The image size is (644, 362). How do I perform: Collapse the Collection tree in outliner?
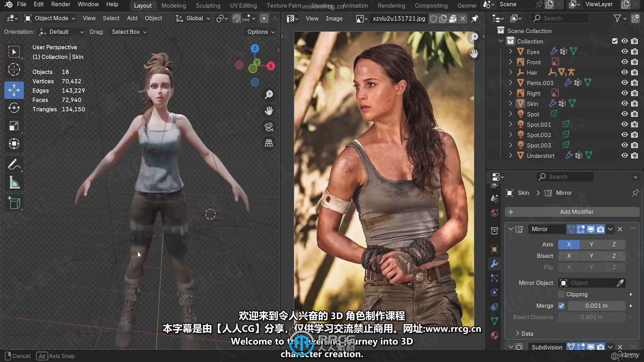(501, 41)
